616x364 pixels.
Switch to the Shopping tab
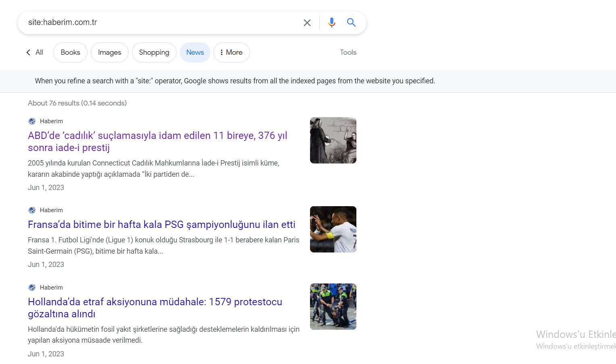154,52
